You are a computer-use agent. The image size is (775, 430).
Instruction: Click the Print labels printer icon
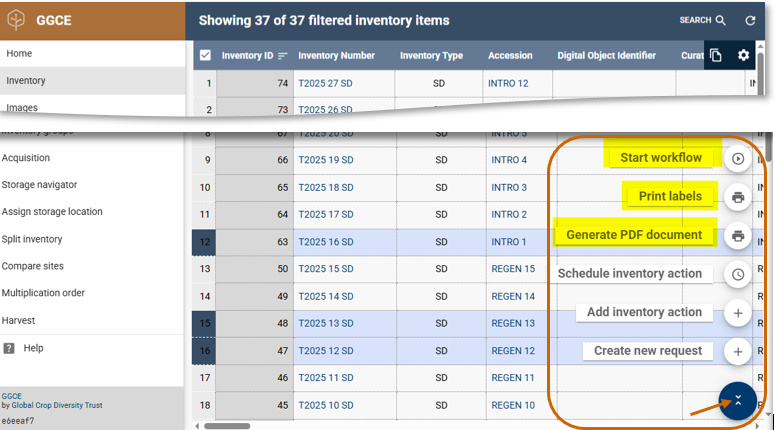pos(738,197)
